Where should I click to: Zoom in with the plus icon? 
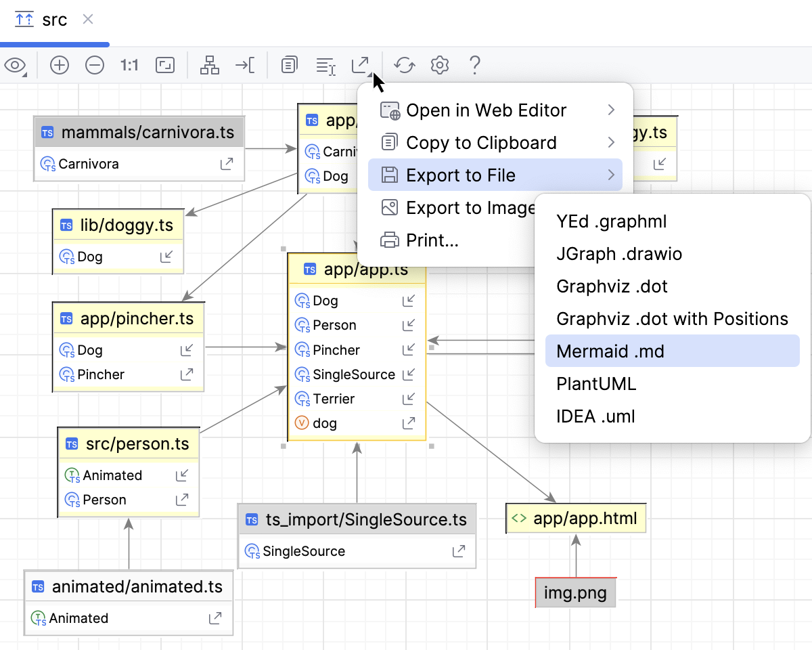click(x=60, y=66)
